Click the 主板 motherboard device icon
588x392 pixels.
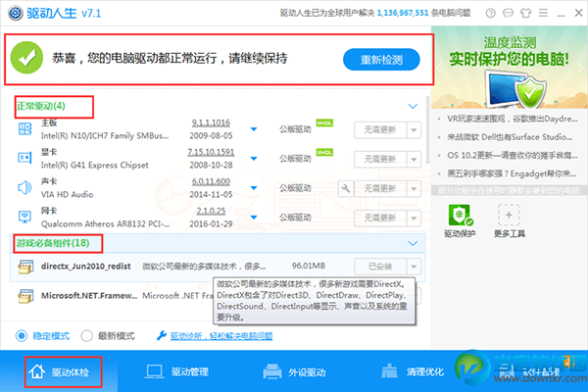(24, 129)
